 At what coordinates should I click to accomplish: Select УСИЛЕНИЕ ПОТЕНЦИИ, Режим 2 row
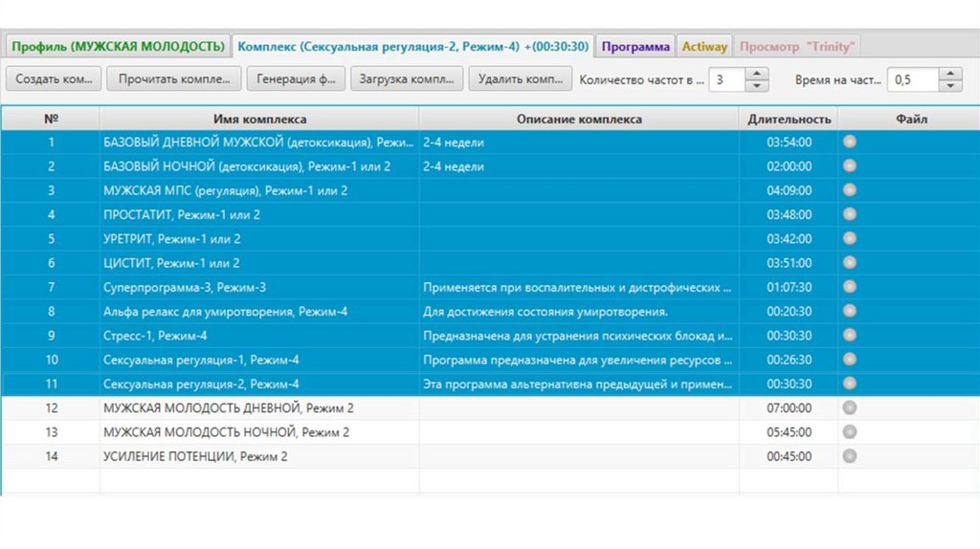tap(490, 456)
